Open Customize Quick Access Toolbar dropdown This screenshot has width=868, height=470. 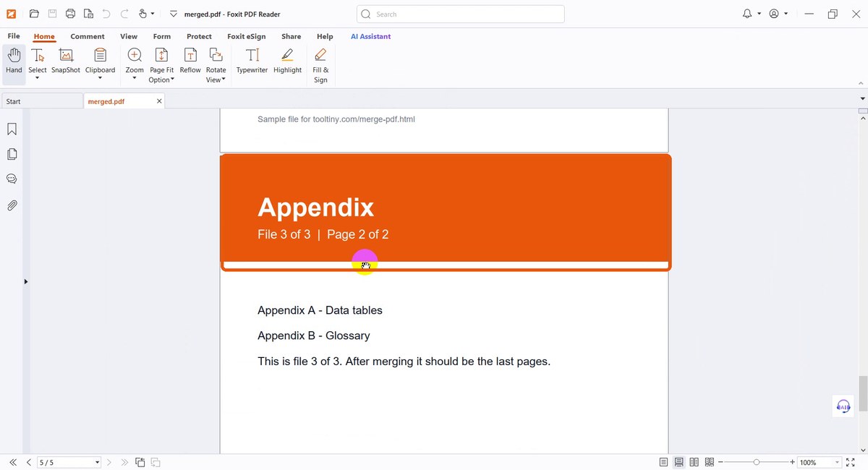coord(174,14)
